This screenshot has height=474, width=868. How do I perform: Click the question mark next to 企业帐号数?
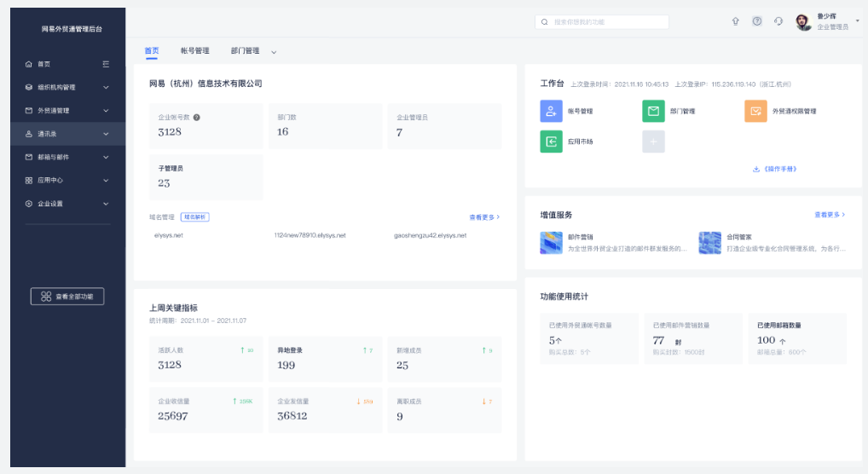196,118
